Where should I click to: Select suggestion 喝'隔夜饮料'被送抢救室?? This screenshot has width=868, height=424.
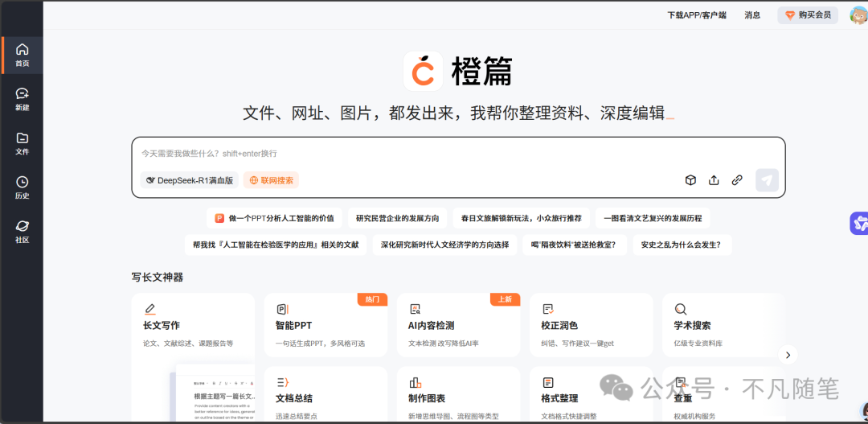[575, 245]
